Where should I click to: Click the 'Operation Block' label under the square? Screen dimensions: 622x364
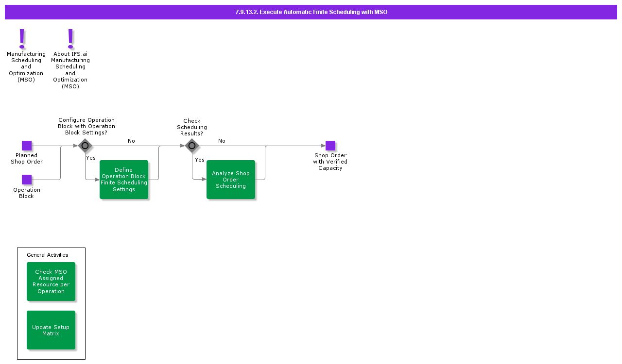pyautogui.click(x=27, y=193)
